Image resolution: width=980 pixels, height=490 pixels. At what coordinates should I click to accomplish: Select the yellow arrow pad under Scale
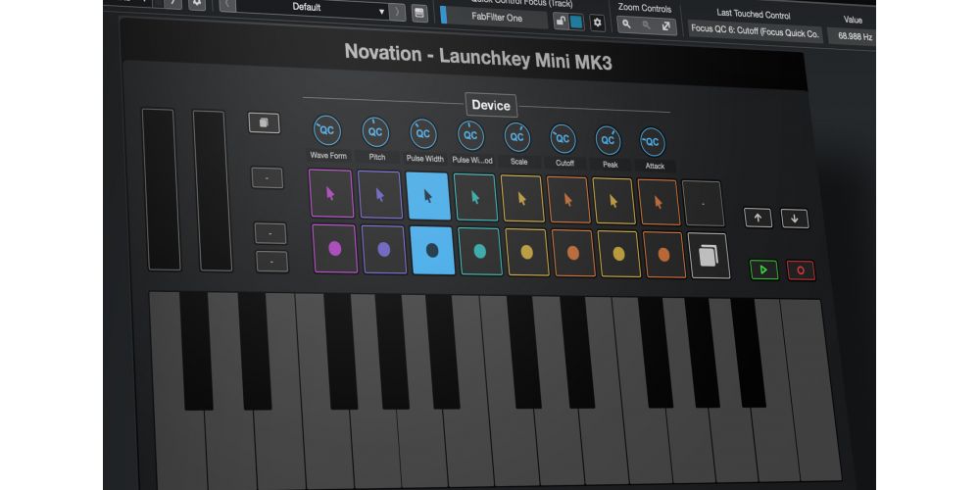click(522, 199)
